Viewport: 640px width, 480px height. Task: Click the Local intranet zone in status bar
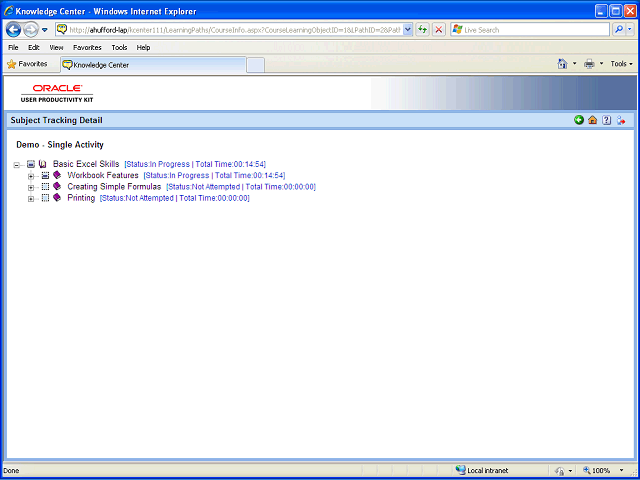coord(482,471)
